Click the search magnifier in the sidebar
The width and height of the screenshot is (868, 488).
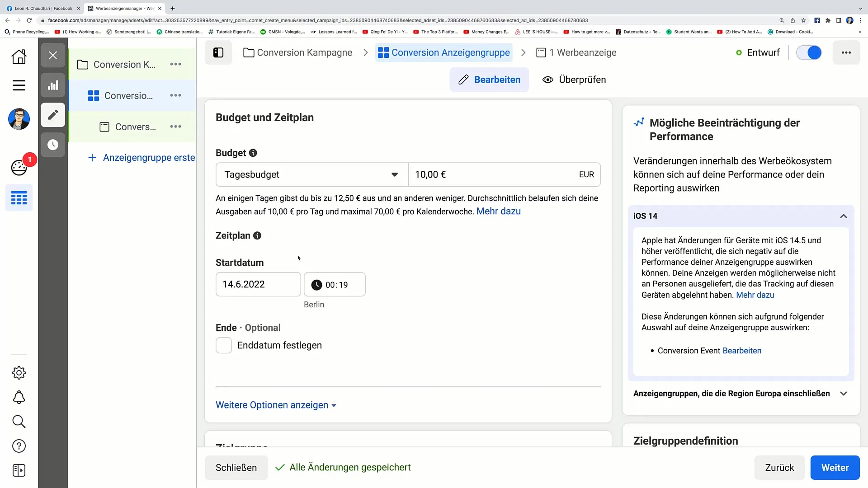tap(19, 422)
